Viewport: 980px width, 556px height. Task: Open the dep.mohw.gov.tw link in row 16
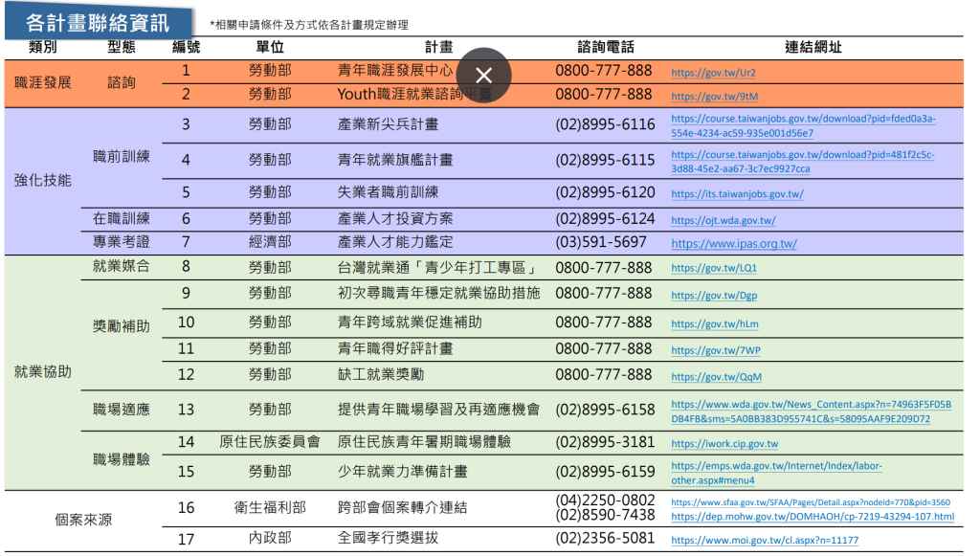click(x=812, y=517)
